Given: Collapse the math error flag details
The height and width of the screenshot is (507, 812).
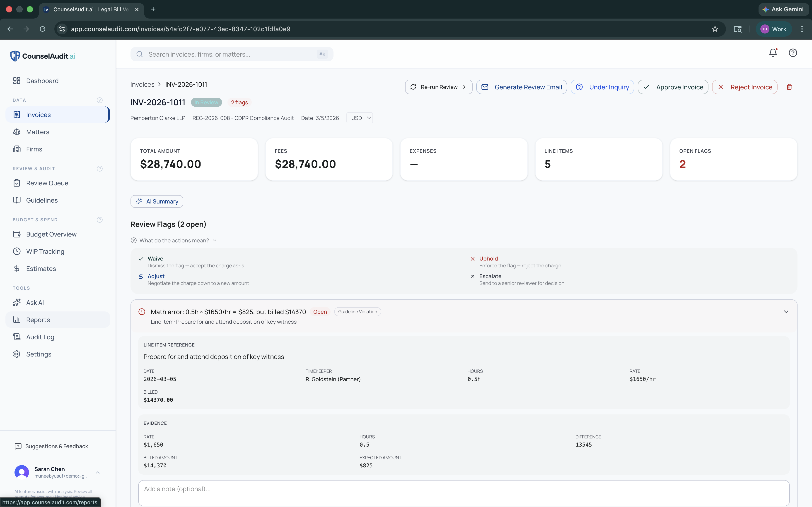Looking at the screenshot, I should pyautogui.click(x=786, y=311).
